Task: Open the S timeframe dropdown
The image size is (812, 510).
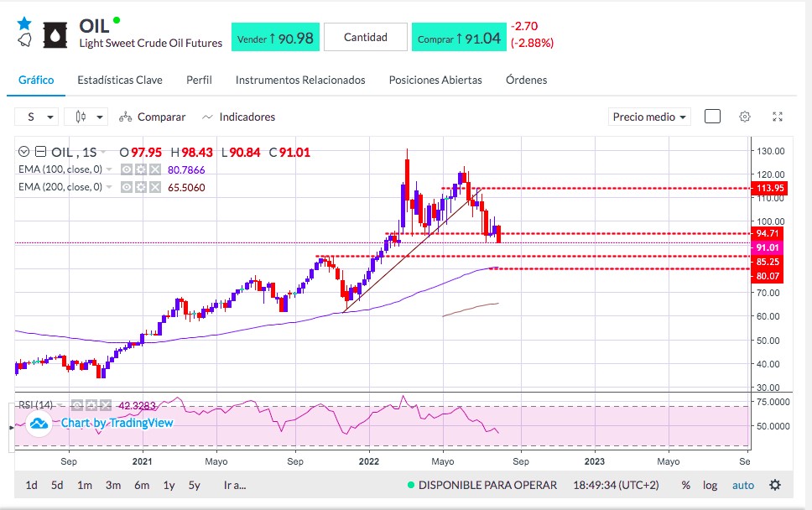Action: (x=36, y=117)
